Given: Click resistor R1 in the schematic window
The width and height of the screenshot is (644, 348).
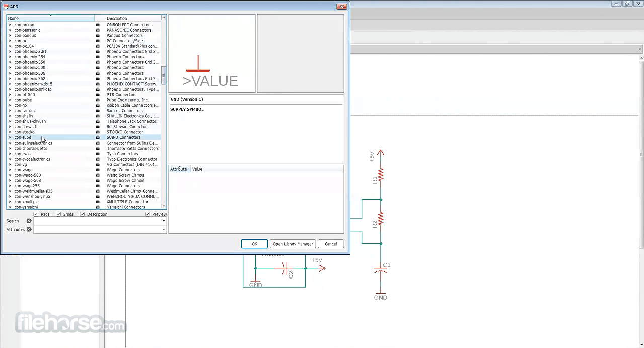Looking at the screenshot, I should tap(380, 175).
